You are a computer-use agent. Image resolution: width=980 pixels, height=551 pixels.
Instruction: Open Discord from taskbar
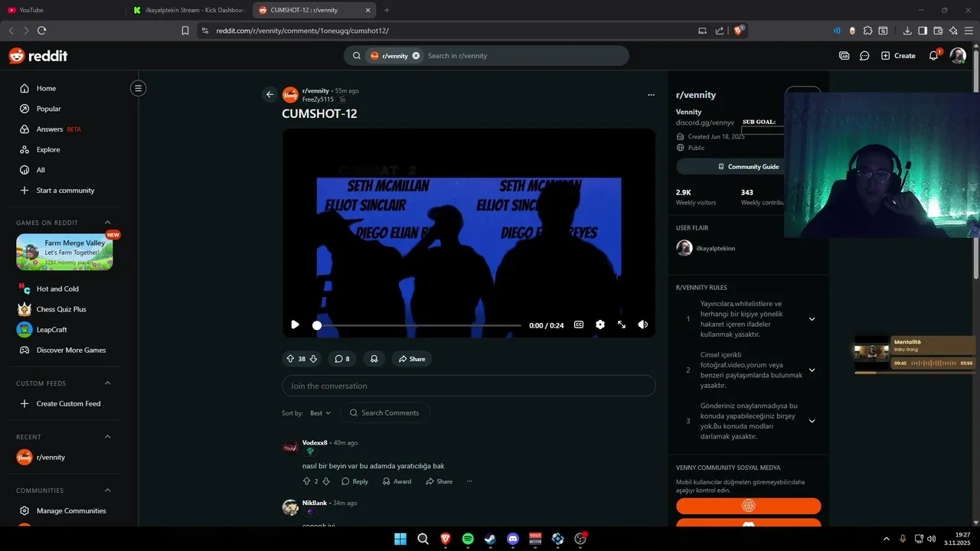point(513,539)
